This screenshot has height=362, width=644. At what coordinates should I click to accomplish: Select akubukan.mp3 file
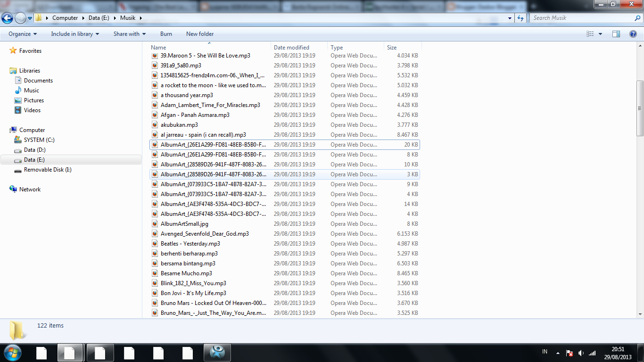click(x=179, y=125)
